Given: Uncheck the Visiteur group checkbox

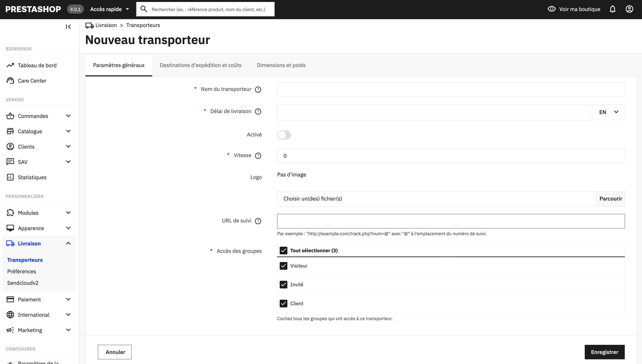Looking at the screenshot, I should (x=284, y=266).
